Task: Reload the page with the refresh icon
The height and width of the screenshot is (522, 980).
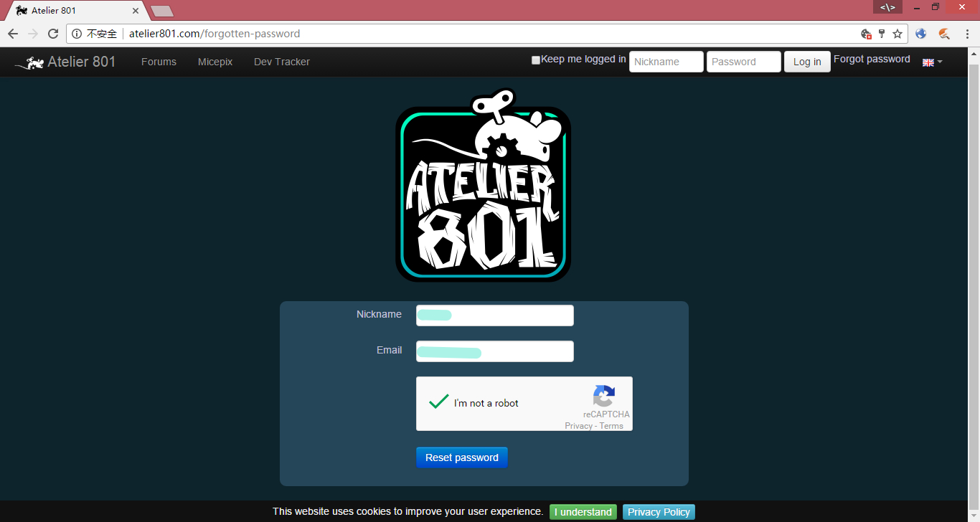Action: [53, 34]
